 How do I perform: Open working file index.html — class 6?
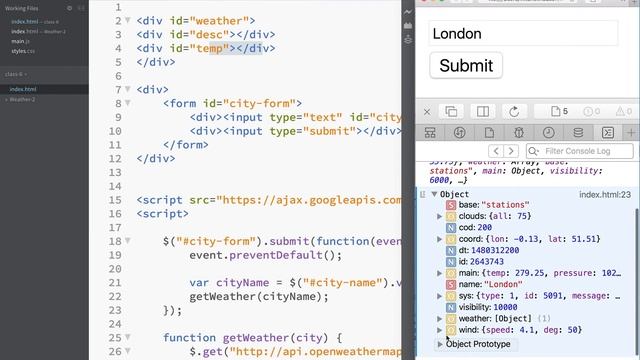click(x=35, y=22)
